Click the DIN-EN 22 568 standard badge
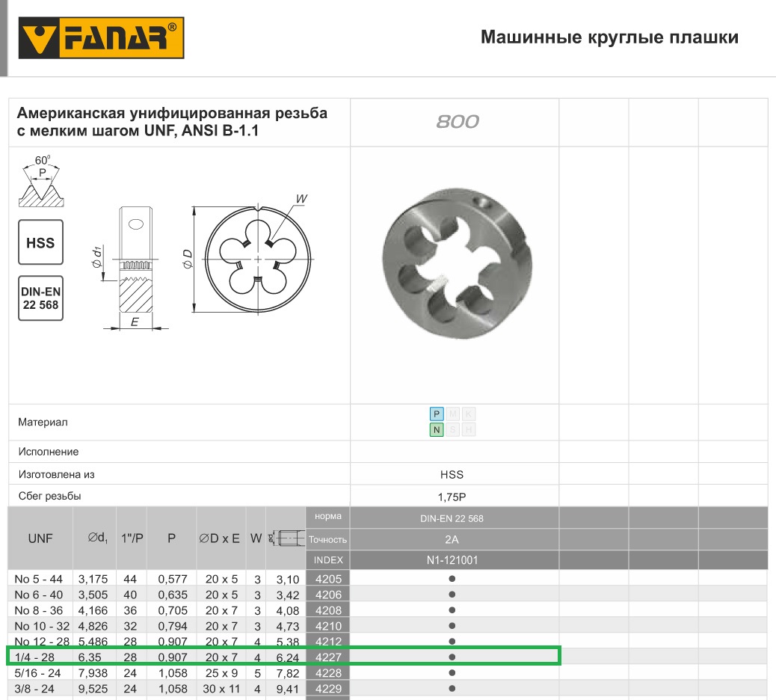The width and height of the screenshot is (776, 700). [40, 298]
